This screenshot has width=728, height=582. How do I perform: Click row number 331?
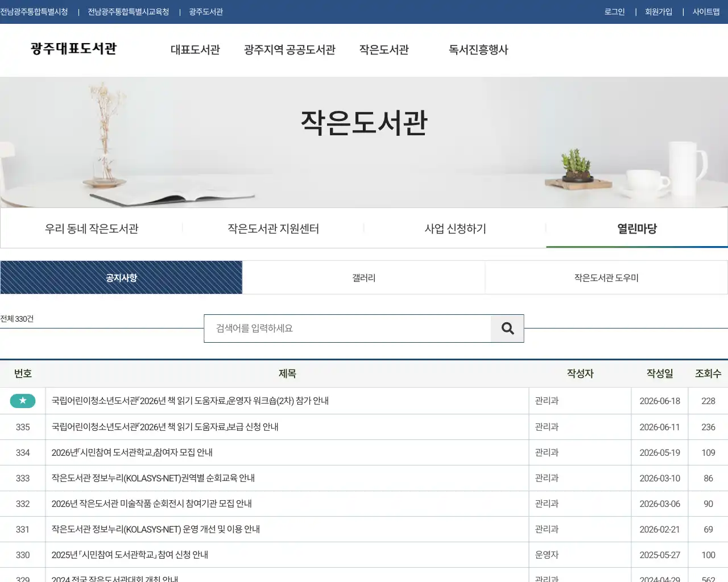pos(23,529)
